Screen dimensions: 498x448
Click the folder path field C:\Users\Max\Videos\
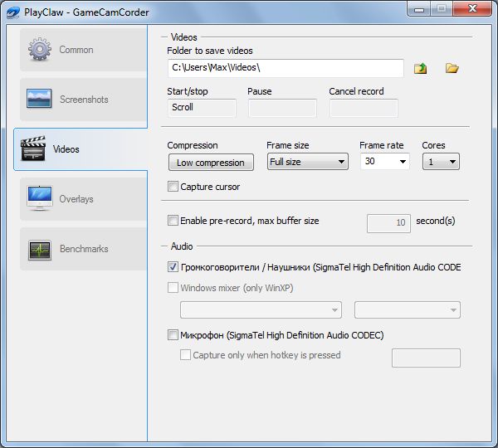pos(286,68)
